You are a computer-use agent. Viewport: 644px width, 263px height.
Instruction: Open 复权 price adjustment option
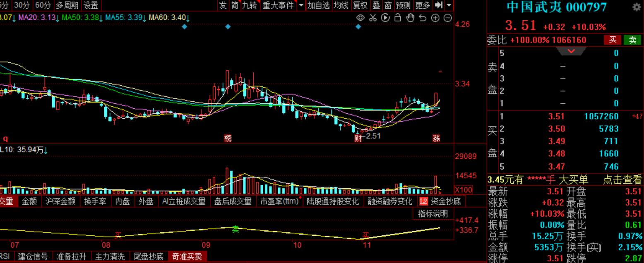pyautogui.click(x=360, y=5)
